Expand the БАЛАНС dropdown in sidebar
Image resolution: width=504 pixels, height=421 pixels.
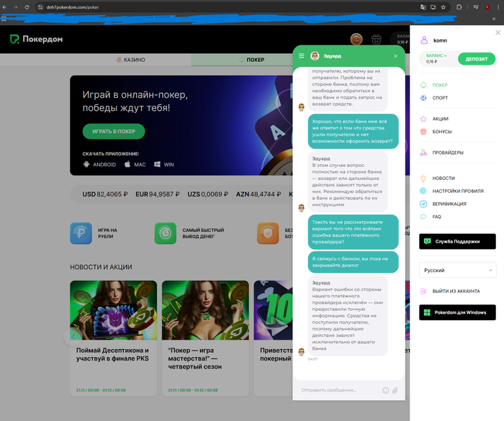tap(436, 55)
